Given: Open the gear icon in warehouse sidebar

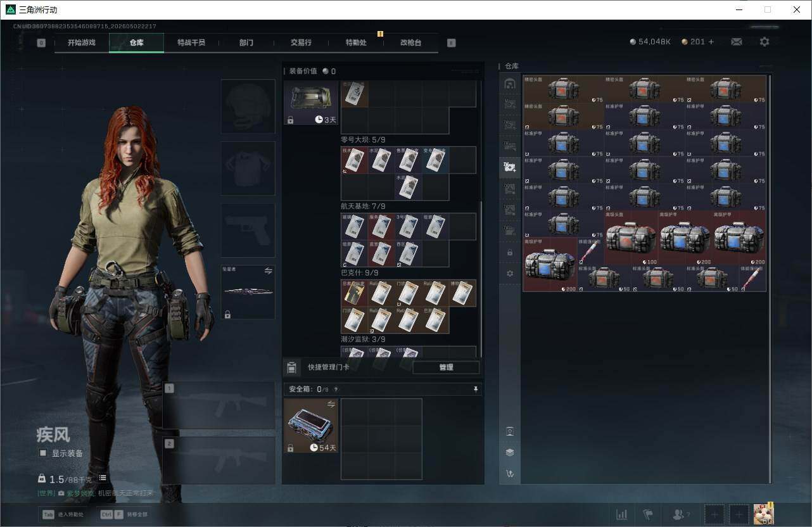Looking at the screenshot, I should [x=510, y=274].
